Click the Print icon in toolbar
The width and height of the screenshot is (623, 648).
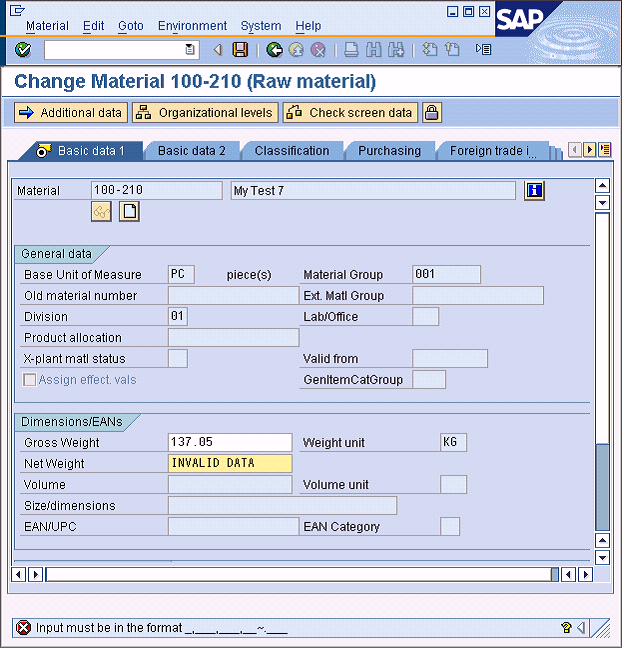point(351,50)
